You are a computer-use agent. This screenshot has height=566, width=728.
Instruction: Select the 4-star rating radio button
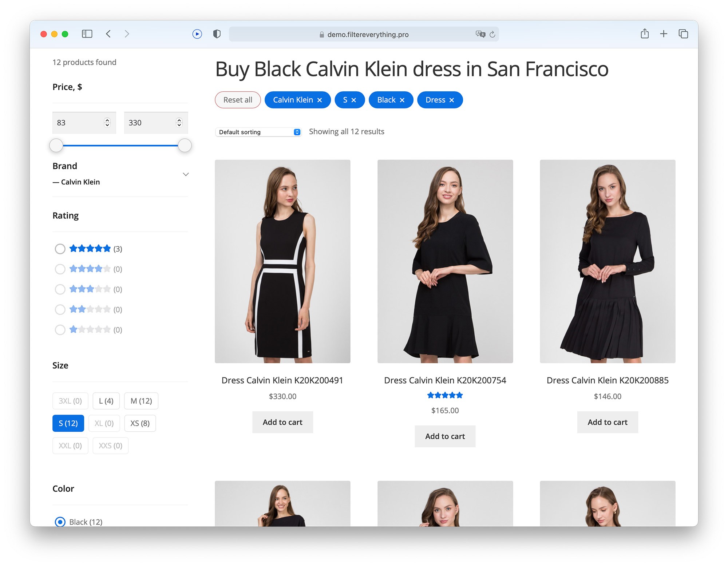click(60, 269)
